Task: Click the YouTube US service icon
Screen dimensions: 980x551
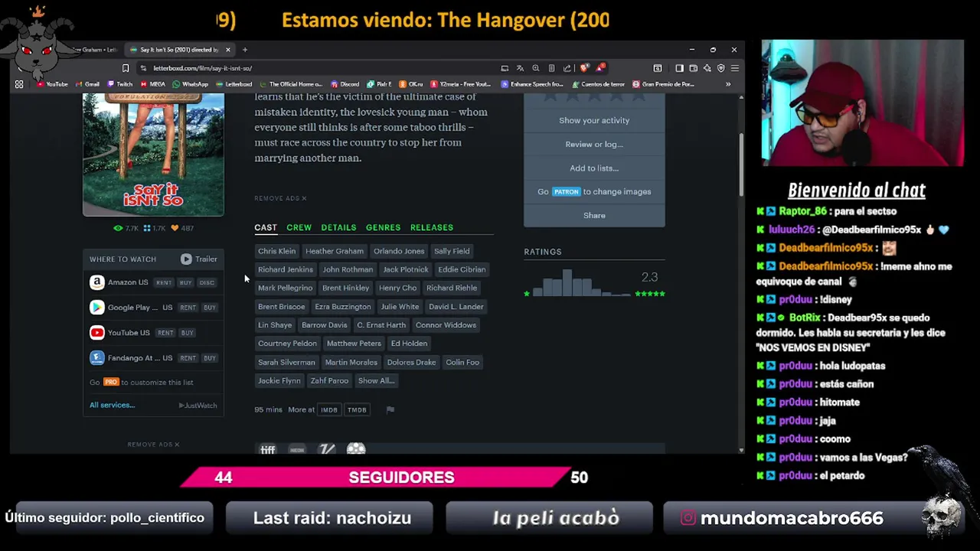Action: pyautogui.click(x=96, y=333)
